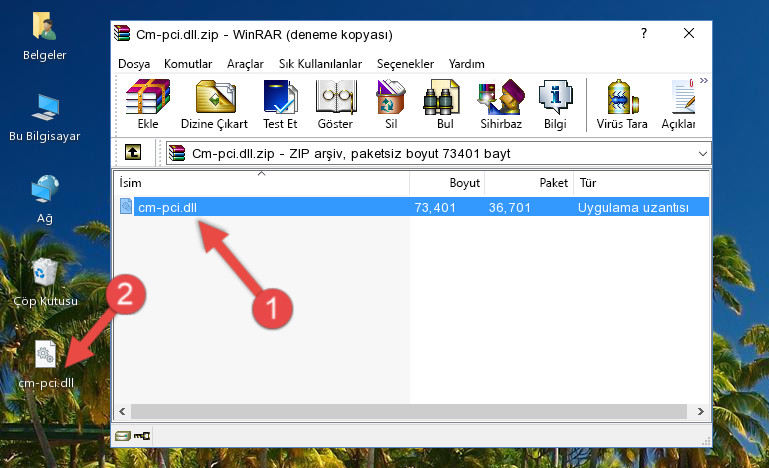Viewport: 769px width, 468px height.
Task: Click the 73,401 size value
Action: coord(435,208)
